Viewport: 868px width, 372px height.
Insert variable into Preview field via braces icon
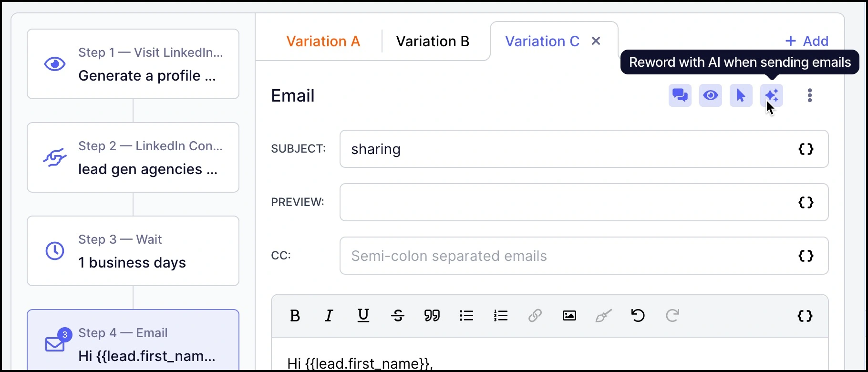coord(806,202)
